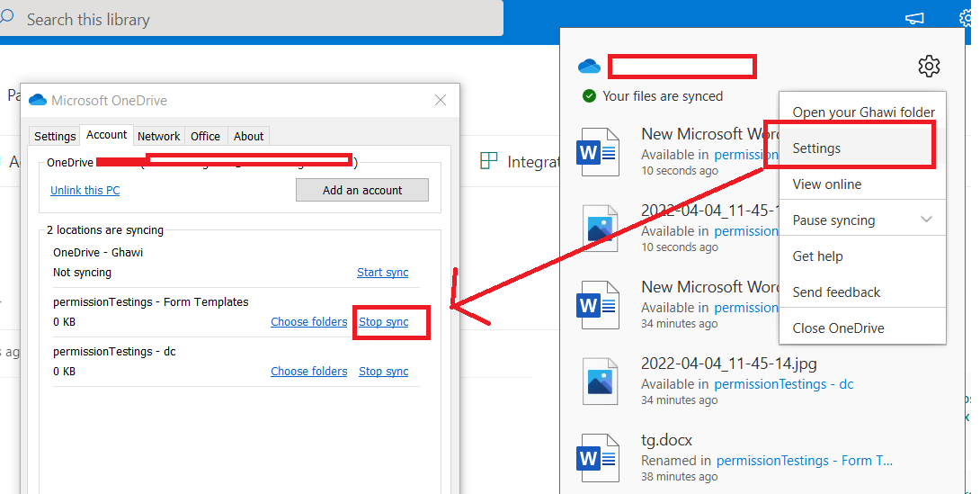The image size is (980, 494).
Task: Select Settings in the OneDrive menu
Action: 816,148
